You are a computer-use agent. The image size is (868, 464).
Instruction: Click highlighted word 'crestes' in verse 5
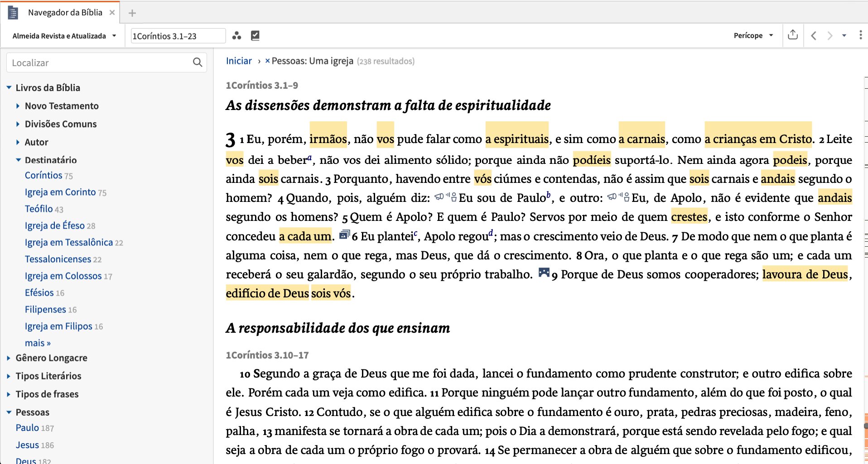click(689, 216)
